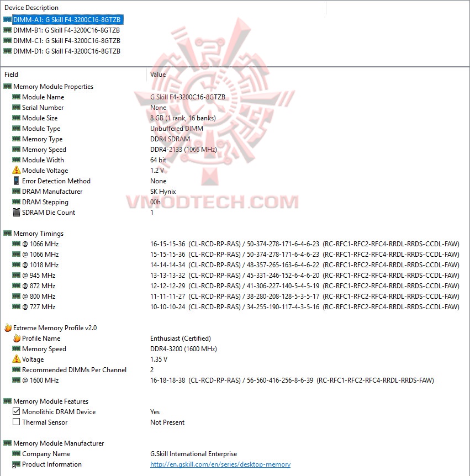Click the flame icon next to Profile Name
The height and width of the screenshot is (476, 470).
(x=17, y=338)
